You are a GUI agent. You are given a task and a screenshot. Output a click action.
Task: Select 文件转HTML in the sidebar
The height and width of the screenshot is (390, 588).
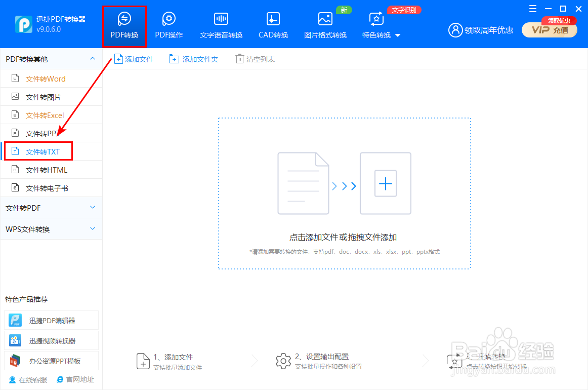(x=52, y=170)
